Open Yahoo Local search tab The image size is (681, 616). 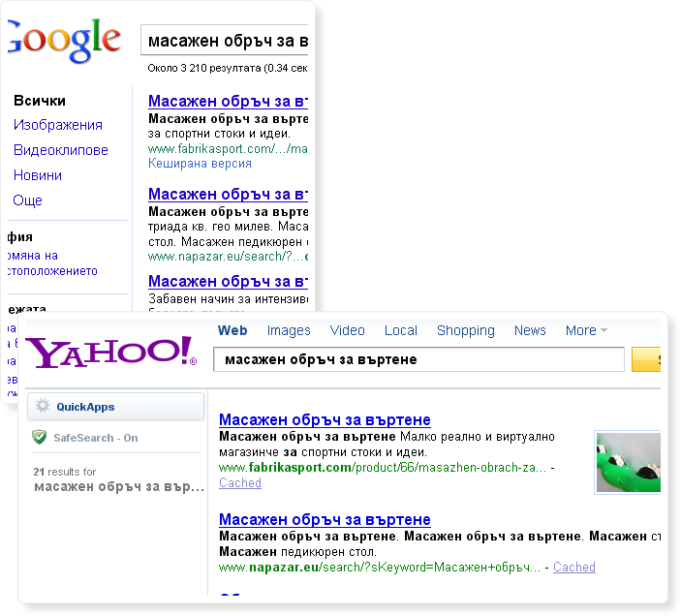click(401, 331)
